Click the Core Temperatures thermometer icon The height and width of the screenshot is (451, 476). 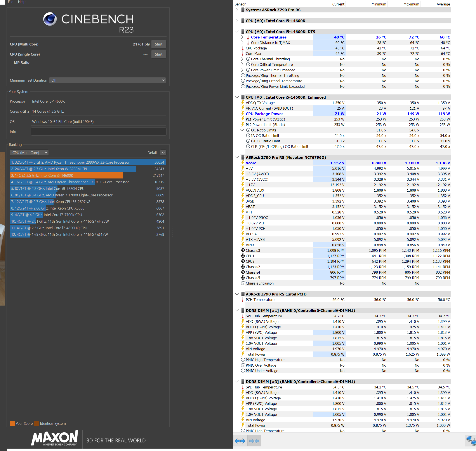[248, 37]
